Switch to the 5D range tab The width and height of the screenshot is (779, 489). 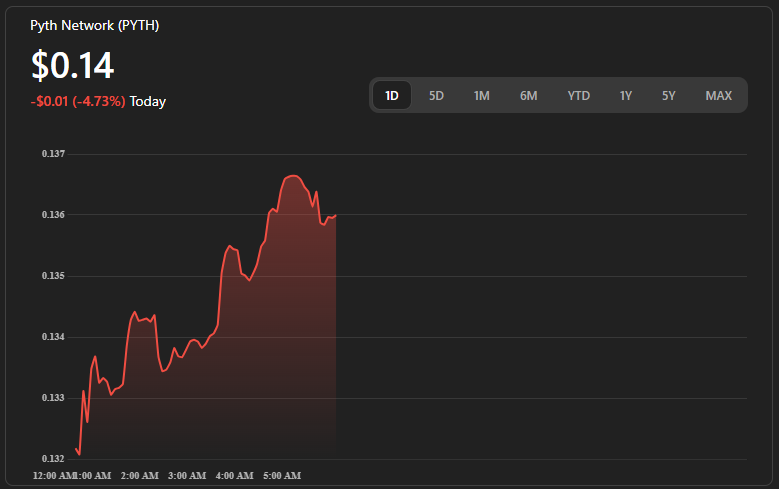point(436,95)
